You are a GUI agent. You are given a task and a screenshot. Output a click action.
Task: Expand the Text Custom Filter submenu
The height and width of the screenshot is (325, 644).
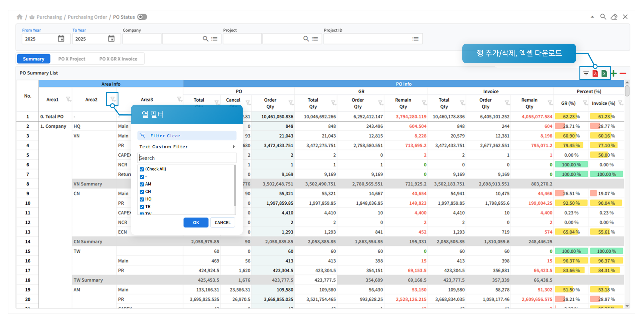click(234, 147)
